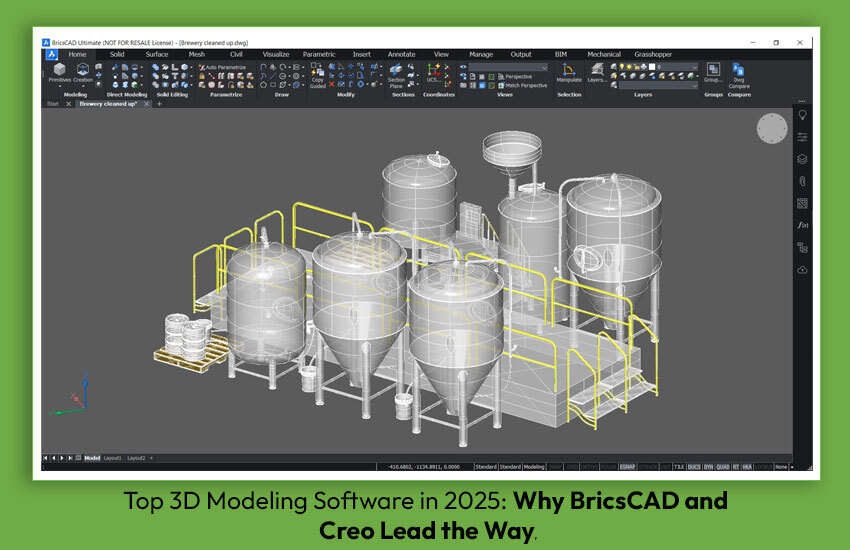
Task: Open the Properties sliders side panel
Action: (x=802, y=137)
